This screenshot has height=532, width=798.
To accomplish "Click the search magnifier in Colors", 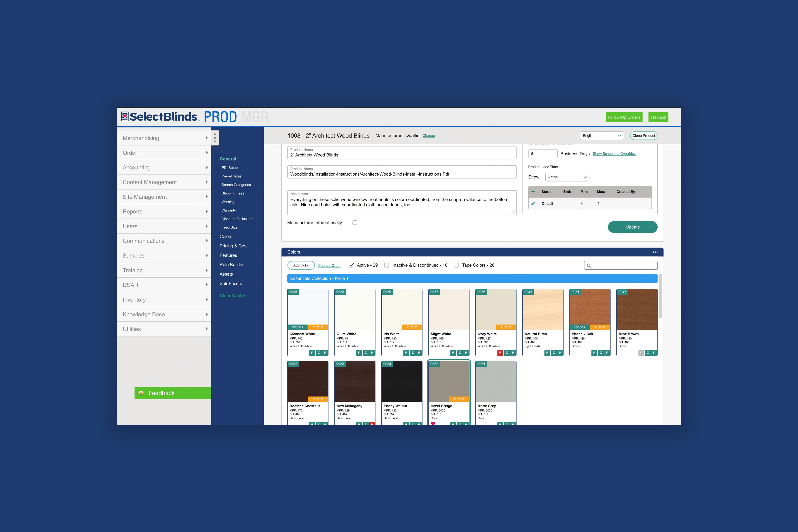I will tap(589, 266).
